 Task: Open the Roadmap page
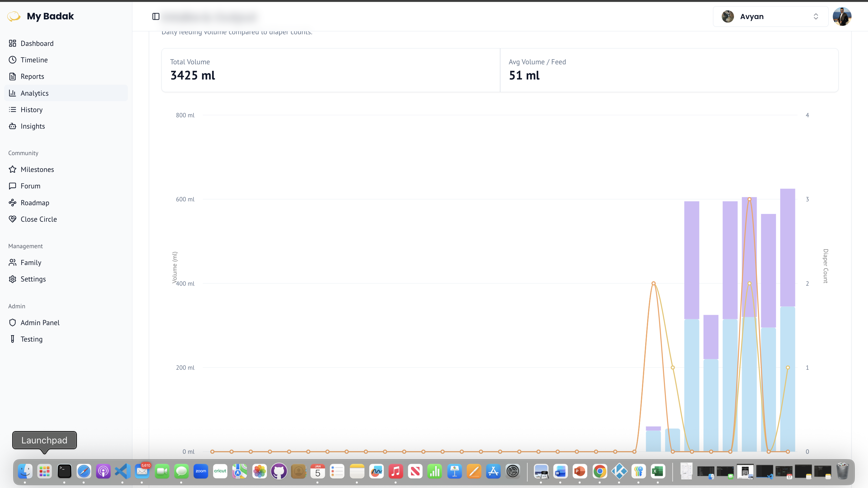click(x=34, y=202)
